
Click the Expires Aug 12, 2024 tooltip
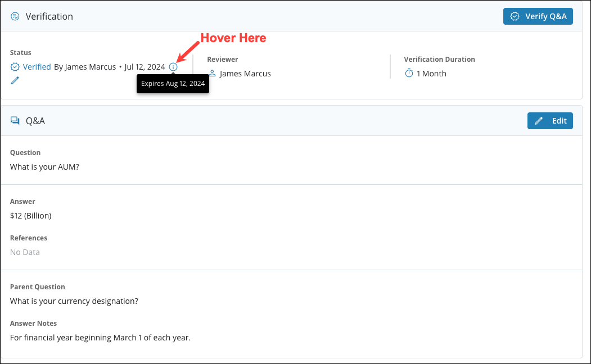[x=173, y=84]
